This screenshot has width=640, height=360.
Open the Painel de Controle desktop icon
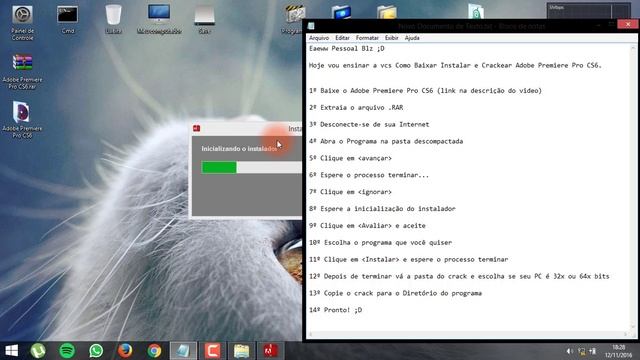tap(22, 23)
